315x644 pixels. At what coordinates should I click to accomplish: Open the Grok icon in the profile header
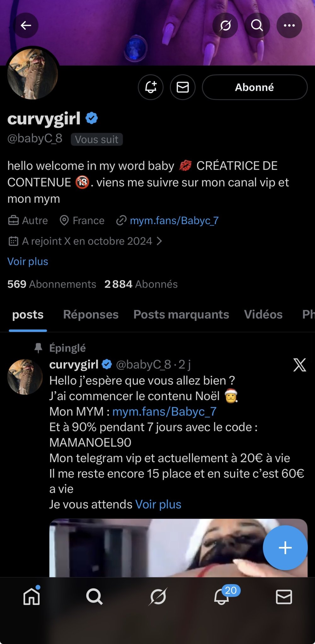(225, 26)
